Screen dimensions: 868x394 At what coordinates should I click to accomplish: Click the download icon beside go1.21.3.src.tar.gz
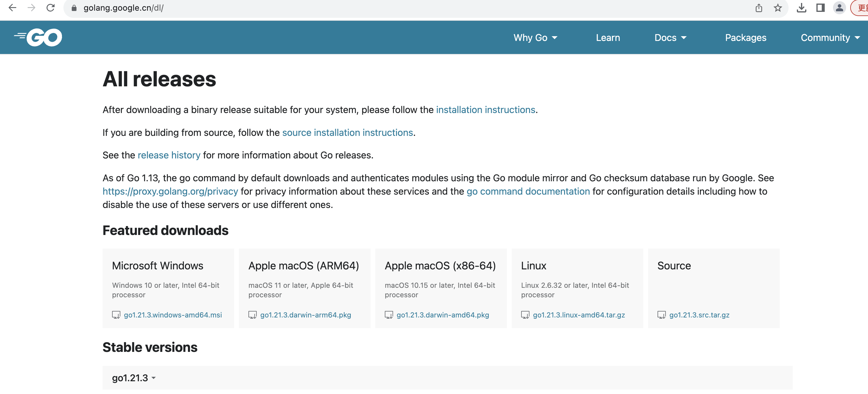[661, 315]
